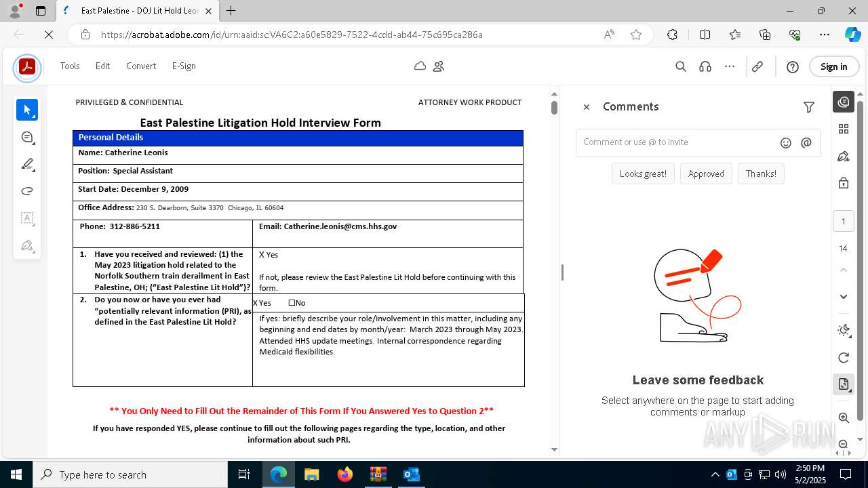The height and width of the screenshot is (488, 868).
Task: Open the Edit menu
Action: 102,66
